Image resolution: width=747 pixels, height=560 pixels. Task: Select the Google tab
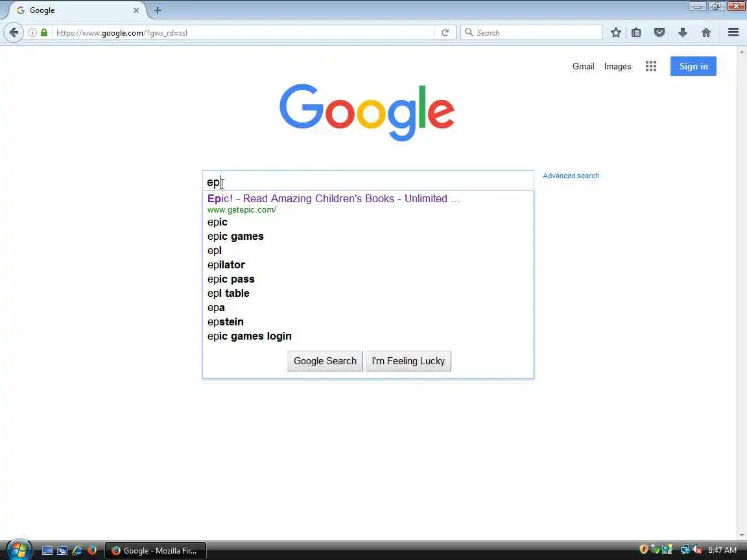(x=77, y=10)
